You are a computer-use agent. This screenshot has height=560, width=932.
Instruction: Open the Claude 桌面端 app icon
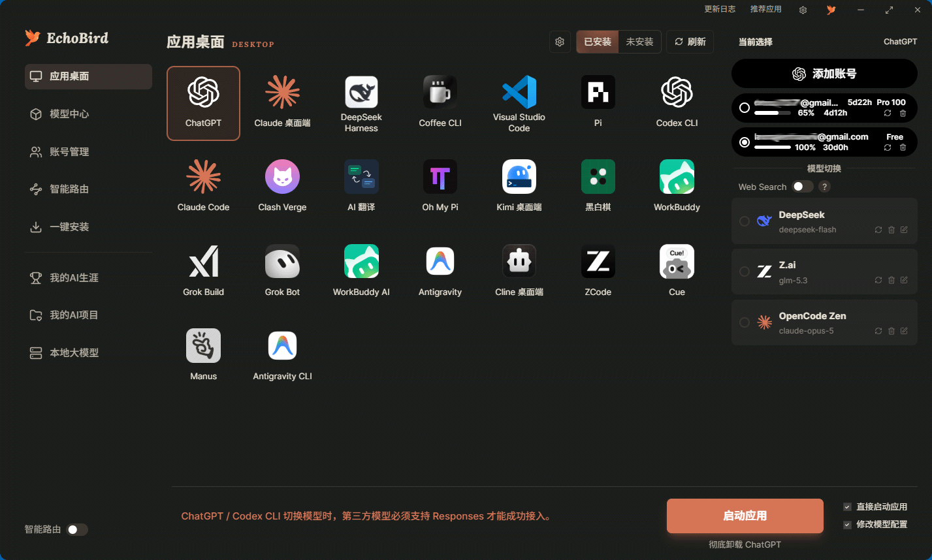coord(282,92)
